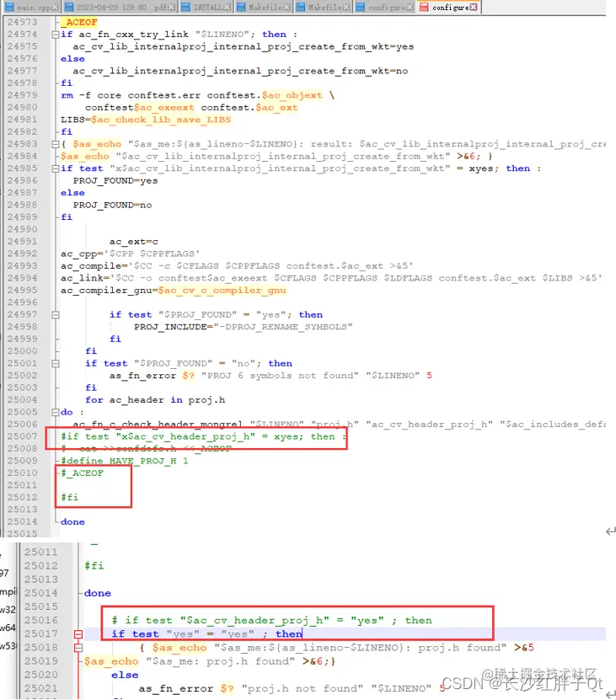This screenshot has width=616, height=700.
Task: Click the PROJ 6 symbols not found line
Action: point(271,376)
